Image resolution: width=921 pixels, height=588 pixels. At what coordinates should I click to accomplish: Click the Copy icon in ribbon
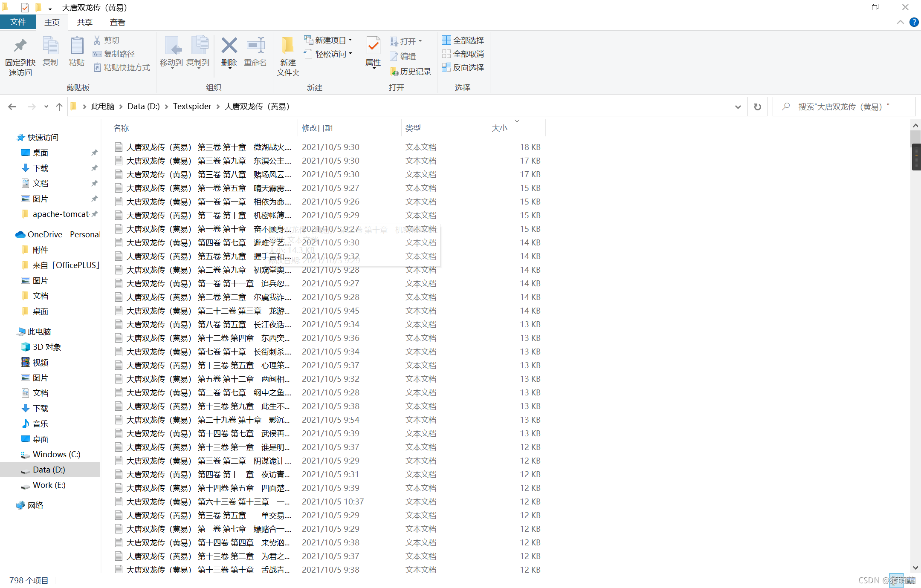(50, 46)
